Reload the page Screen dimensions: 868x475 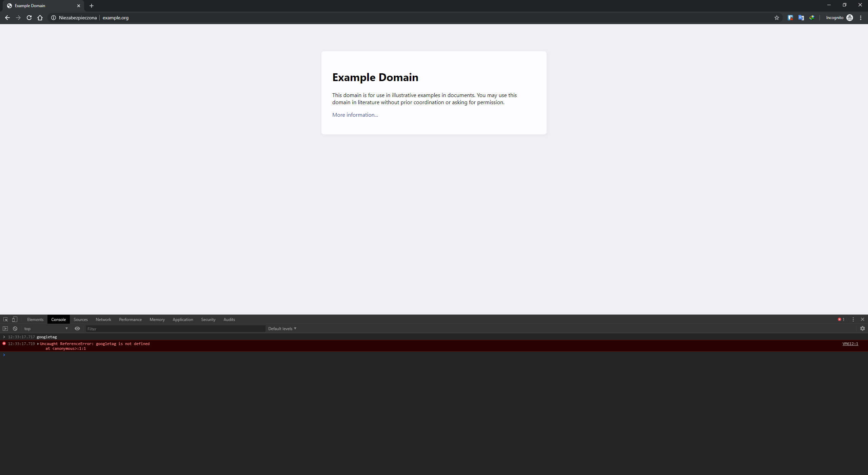click(x=29, y=18)
